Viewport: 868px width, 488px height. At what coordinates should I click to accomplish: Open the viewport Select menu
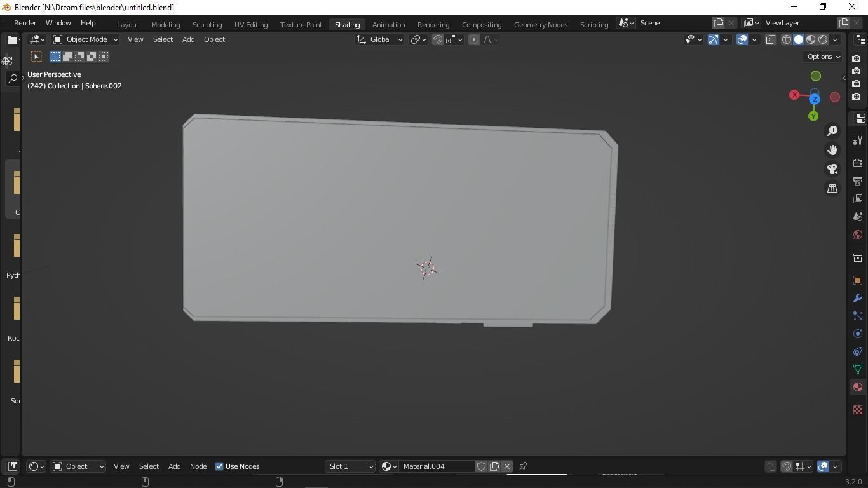pos(163,39)
